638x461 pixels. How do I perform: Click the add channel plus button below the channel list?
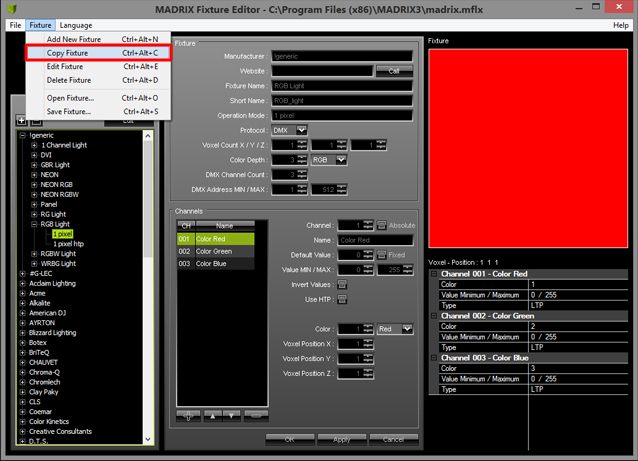188,416
